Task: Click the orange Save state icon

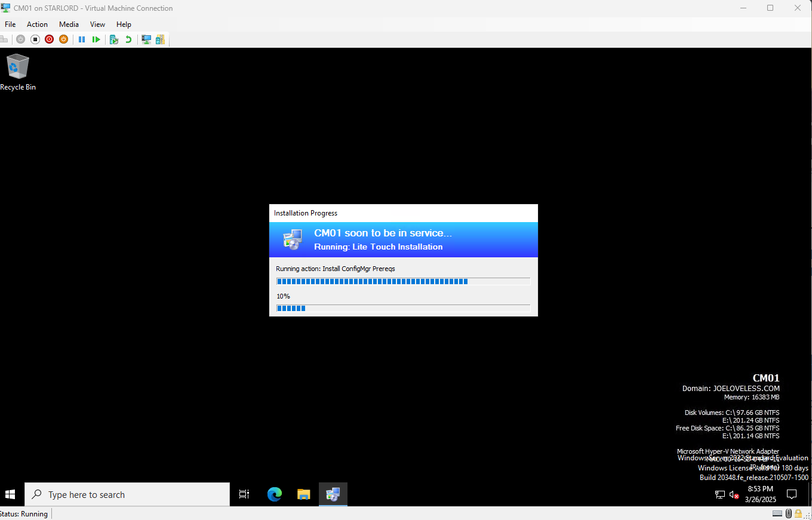Action: click(63, 39)
